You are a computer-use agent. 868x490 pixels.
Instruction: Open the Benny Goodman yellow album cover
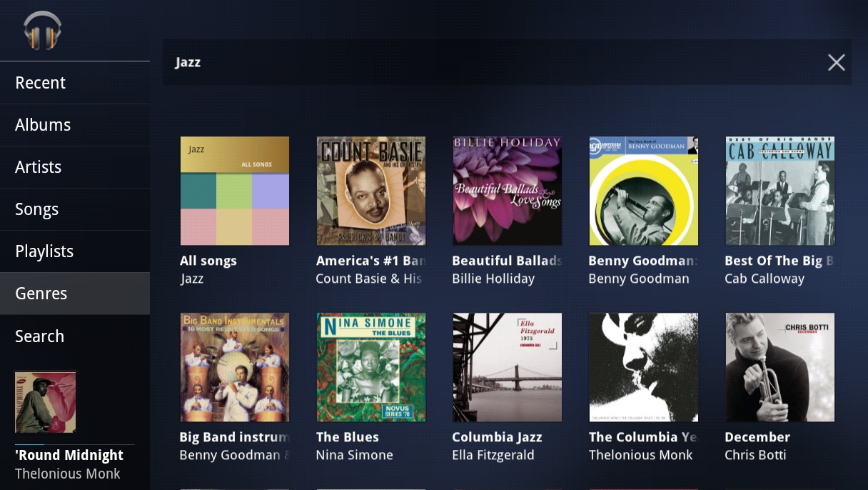tap(644, 191)
